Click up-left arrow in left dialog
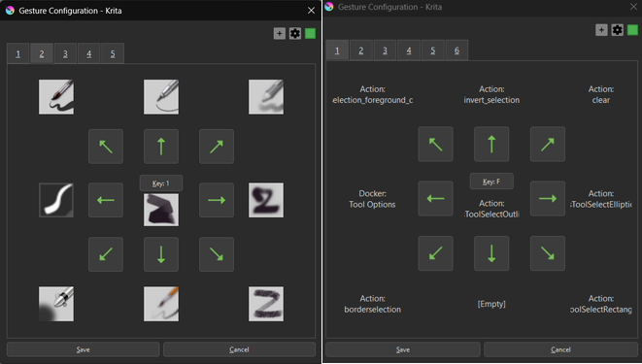The image size is (642, 364). coord(106,147)
